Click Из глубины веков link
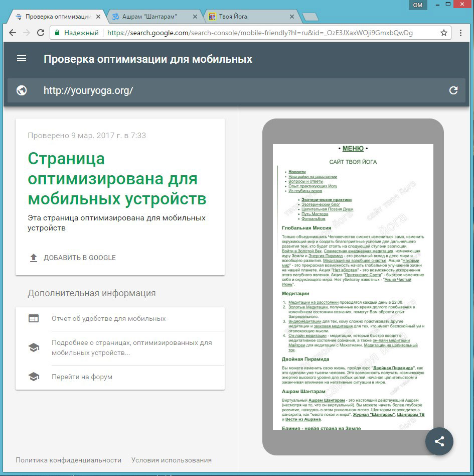474x476 pixels. (x=305, y=191)
